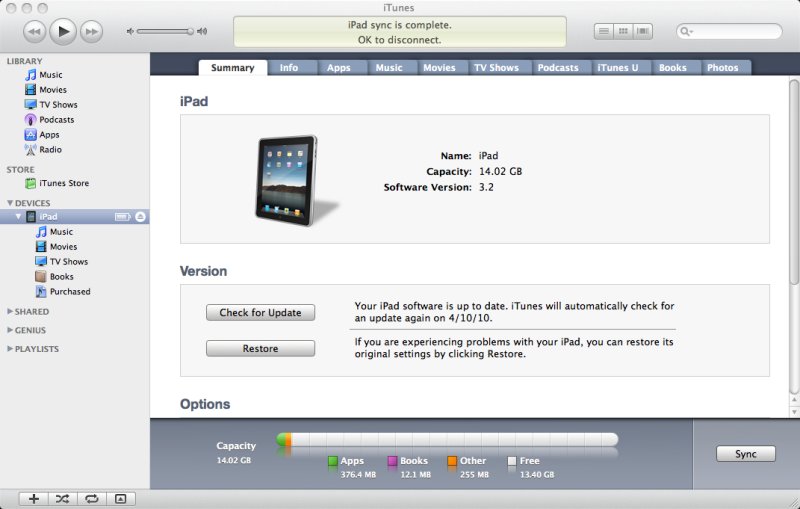Toggle repeat mode button
Screen dimensions: 800x509
[91, 498]
